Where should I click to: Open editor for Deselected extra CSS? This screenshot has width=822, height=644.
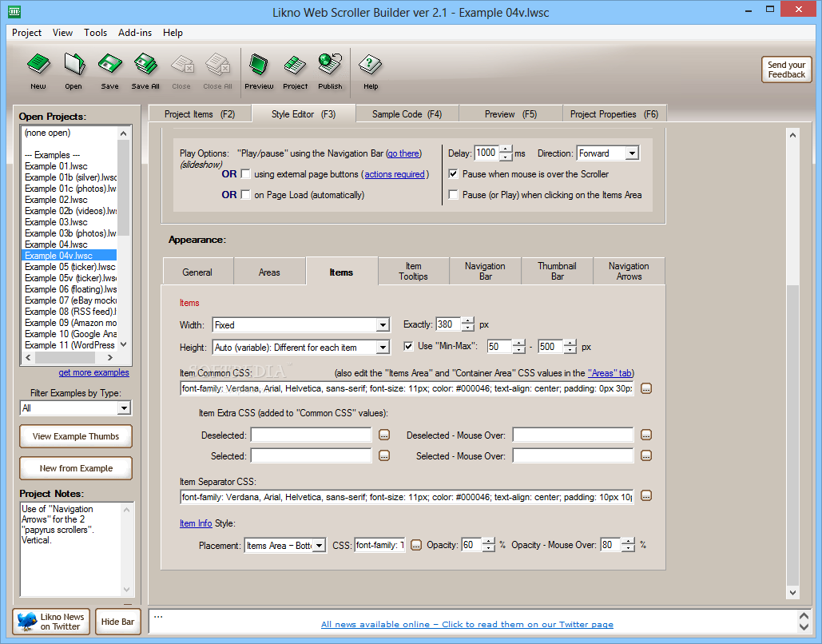pyautogui.click(x=384, y=435)
